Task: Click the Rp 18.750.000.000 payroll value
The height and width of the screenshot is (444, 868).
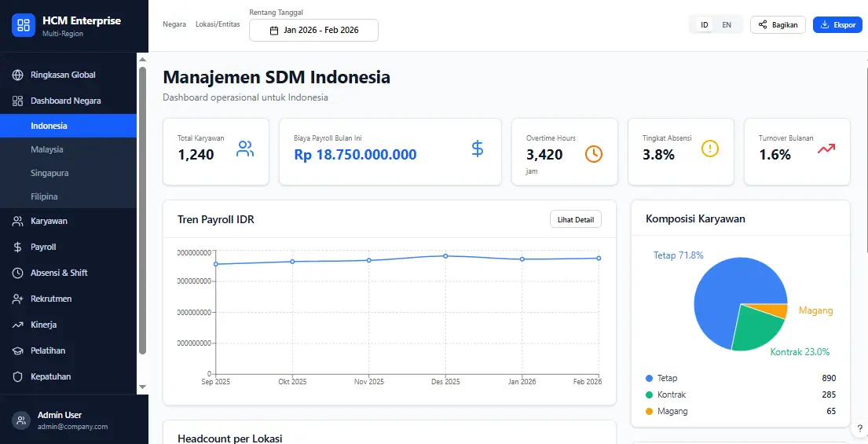Action: click(x=355, y=155)
